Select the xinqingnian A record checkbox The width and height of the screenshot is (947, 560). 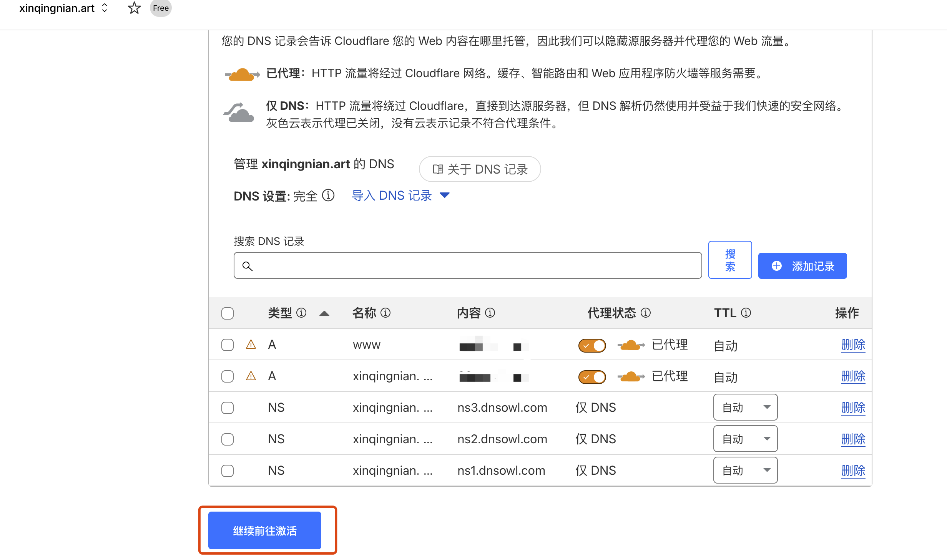click(x=228, y=376)
